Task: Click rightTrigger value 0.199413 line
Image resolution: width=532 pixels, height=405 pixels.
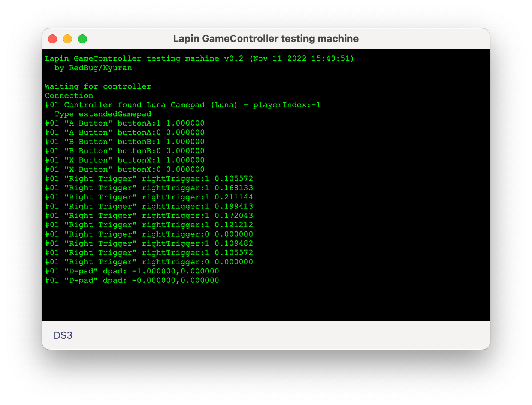Action: pyautogui.click(x=149, y=207)
